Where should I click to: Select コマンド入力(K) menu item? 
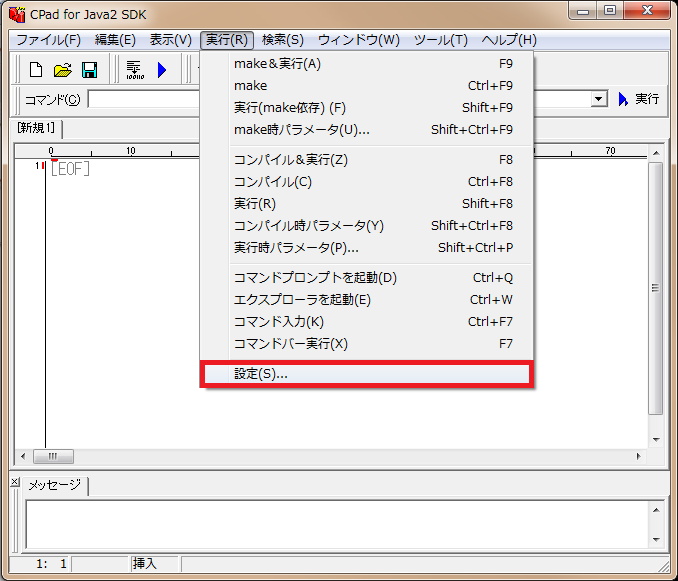coord(367,322)
